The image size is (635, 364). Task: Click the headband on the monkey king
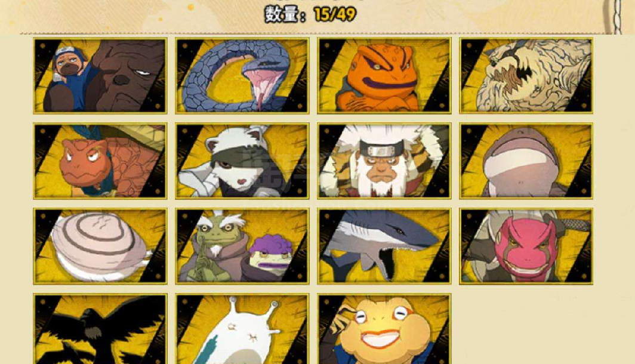(x=380, y=149)
